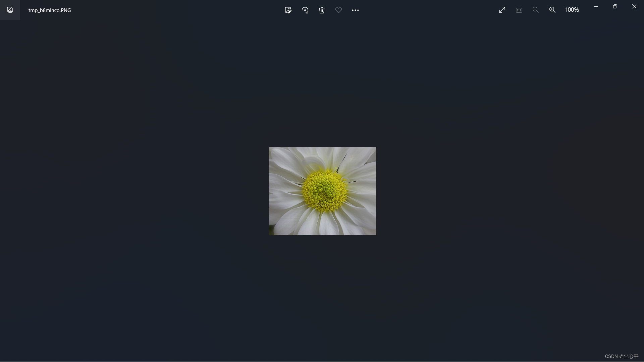The width and height of the screenshot is (644, 362).
Task: Click the tmp_b8mlnco.PNG file name
Action: coord(50,10)
